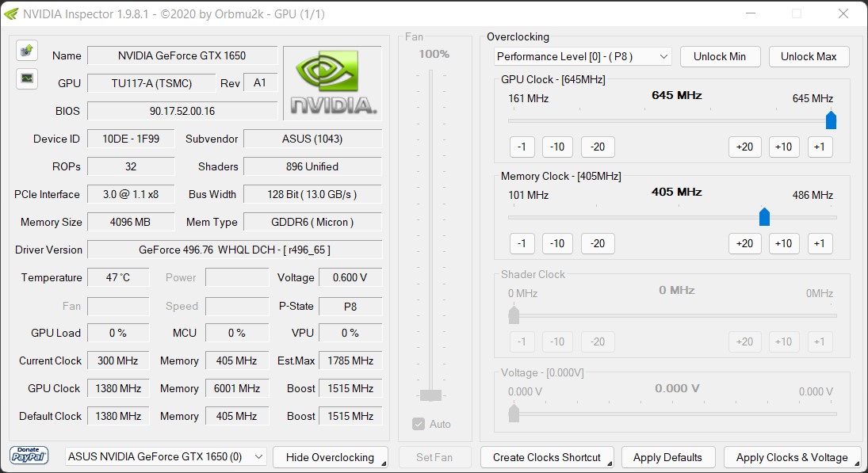Open the sensor monitoring graph icon
This screenshot has width=868, height=473.
pyautogui.click(x=27, y=78)
